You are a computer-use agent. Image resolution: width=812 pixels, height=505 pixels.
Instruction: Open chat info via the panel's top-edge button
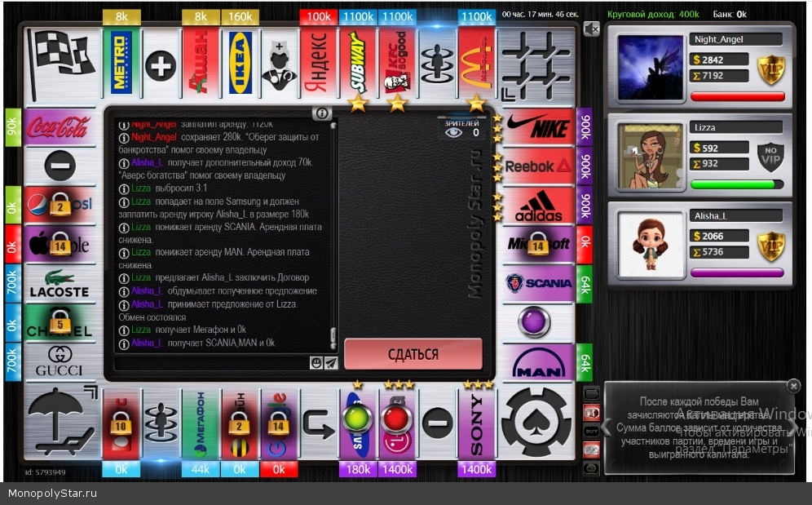click(322, 113)
